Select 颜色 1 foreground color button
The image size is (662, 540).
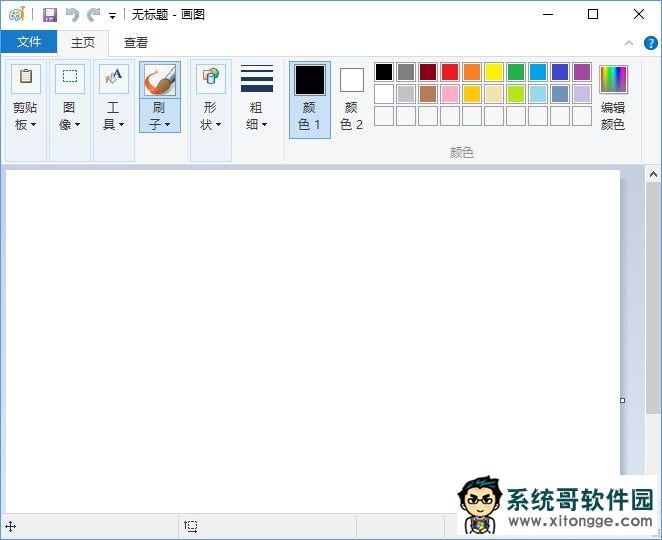pyautogui.click(x=310, y=100)
